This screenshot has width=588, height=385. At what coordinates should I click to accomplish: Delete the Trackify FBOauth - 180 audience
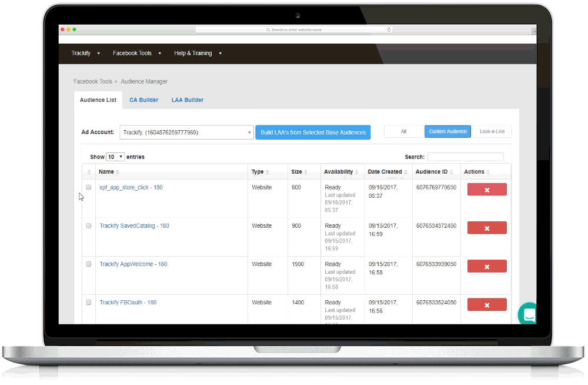tap(487, 304)
